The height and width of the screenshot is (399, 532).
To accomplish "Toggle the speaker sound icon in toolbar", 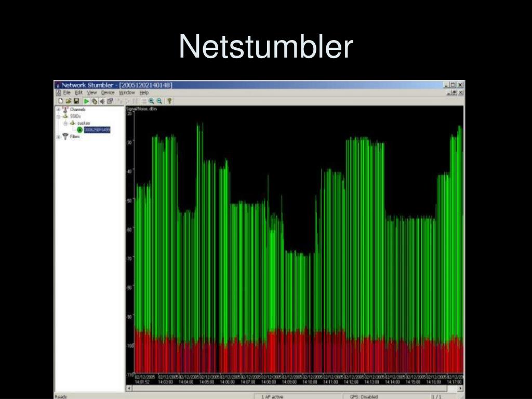I will [102, 101].
